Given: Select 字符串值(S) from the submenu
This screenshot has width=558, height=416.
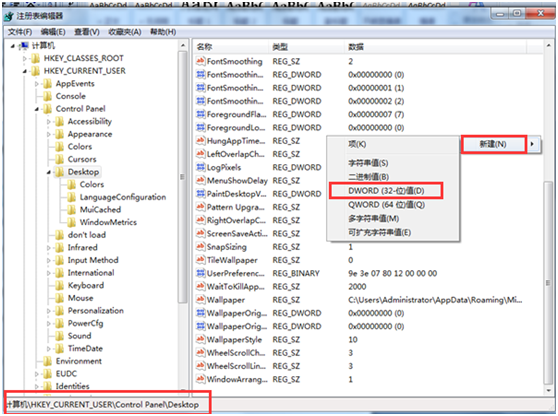Looking at the screenshot, I should click(x=368, y=163).
